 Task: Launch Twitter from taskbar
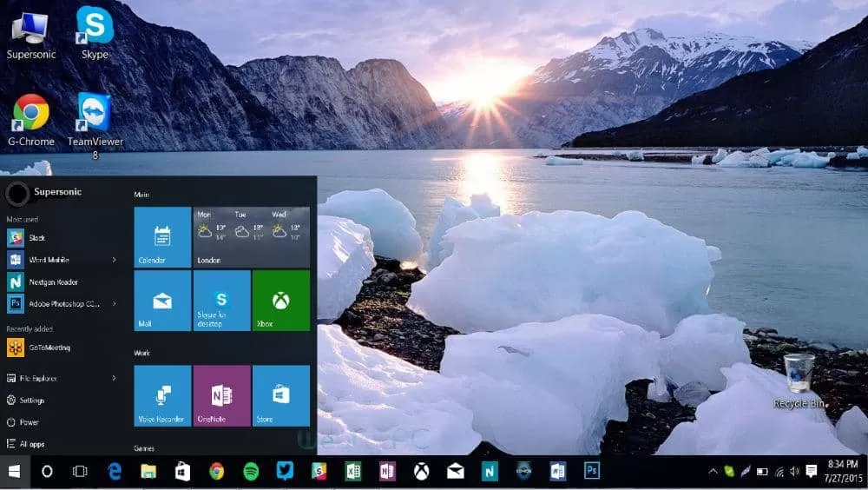(x=285, y=471)
